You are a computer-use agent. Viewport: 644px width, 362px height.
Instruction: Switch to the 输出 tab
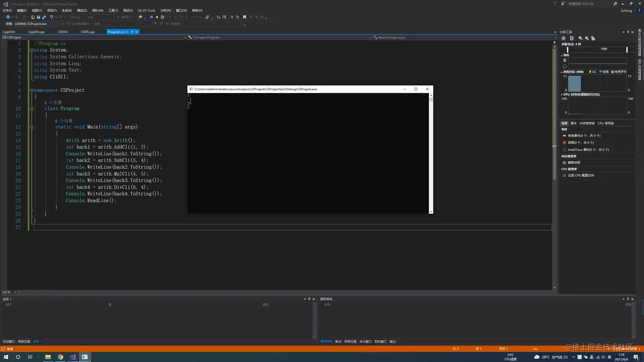[x=393, y=342]
